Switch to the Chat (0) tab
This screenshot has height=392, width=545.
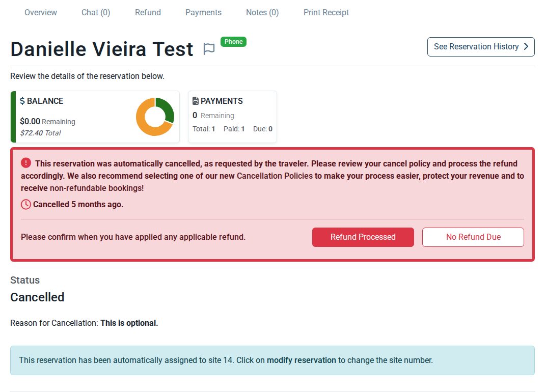point(96,13)
